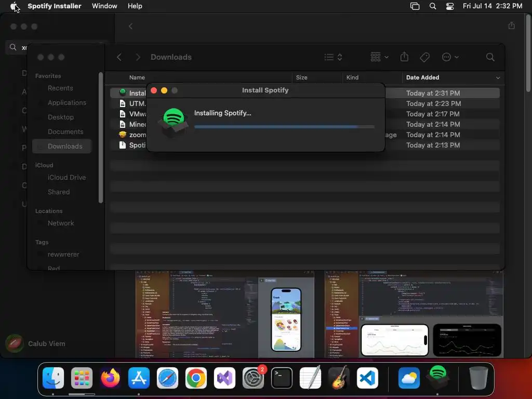The width and height of the screenshot is (532, 399).
Task: Sort the file list by Name column
Action: click(x=137, y=77)
